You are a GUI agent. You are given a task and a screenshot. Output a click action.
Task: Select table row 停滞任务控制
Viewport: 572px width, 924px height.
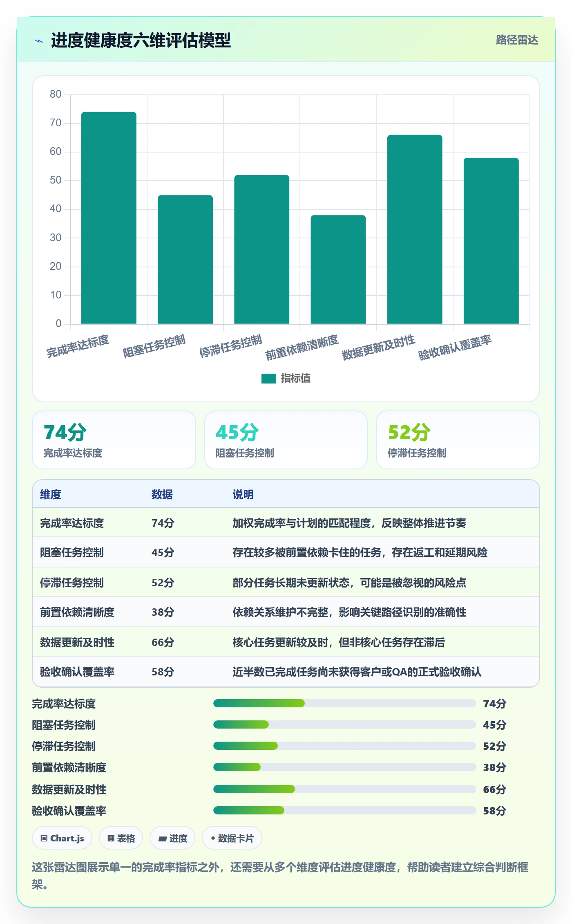[286, 582]
